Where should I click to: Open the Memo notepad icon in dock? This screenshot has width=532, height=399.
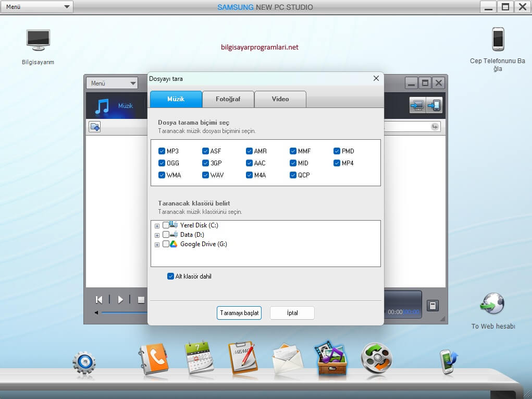pyautogui.click(x=243, y=358)
